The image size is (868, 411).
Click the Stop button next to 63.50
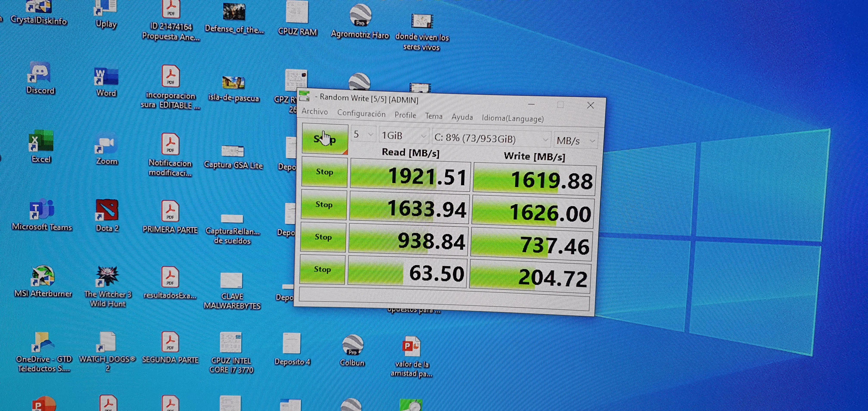click(322, 269)
